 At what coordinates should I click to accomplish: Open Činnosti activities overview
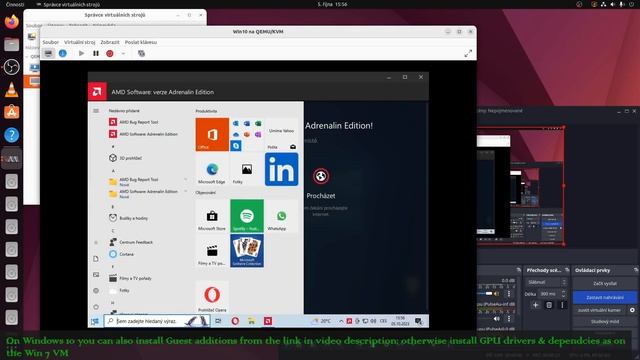pyautogui.click(x=15, y=4)
